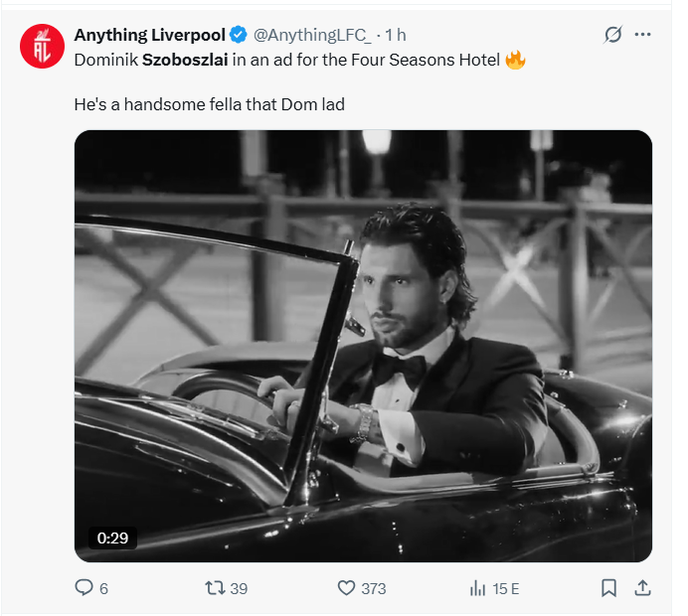Click the 15 E views count
The height and width of the screenshot is (616, 688).
(505, 589)
